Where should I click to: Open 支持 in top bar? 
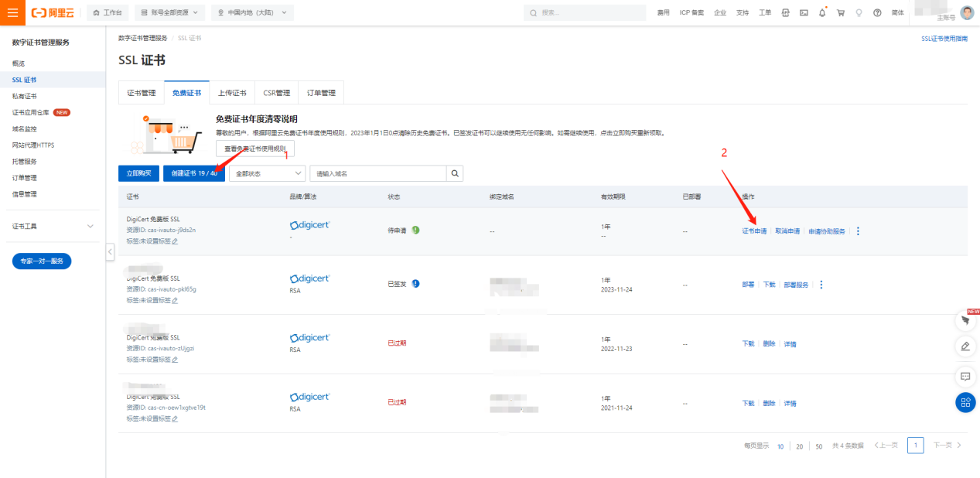point(743,13)
